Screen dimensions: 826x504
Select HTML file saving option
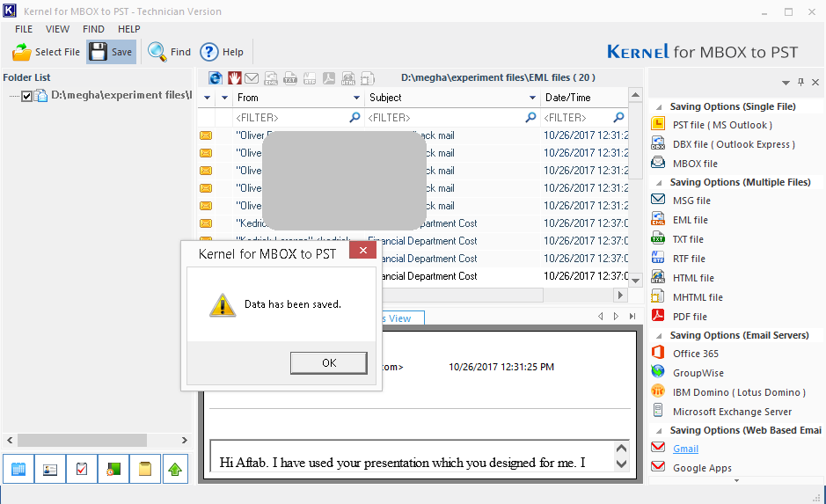tap(693, 278)
